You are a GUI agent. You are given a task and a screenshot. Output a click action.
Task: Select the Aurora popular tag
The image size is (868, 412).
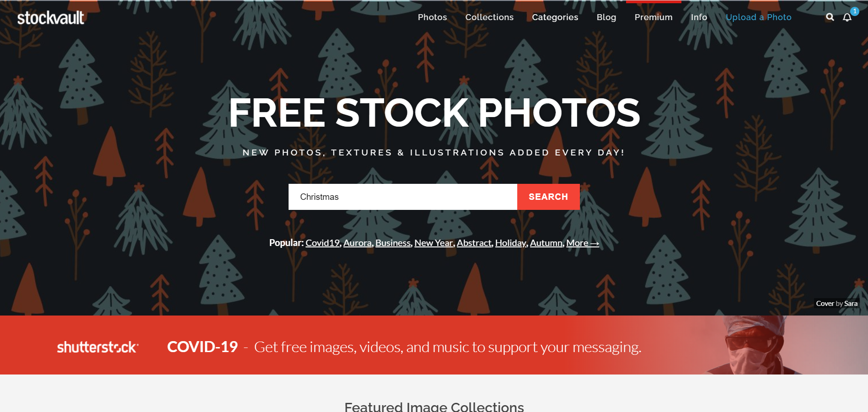[x=357, y=243]
